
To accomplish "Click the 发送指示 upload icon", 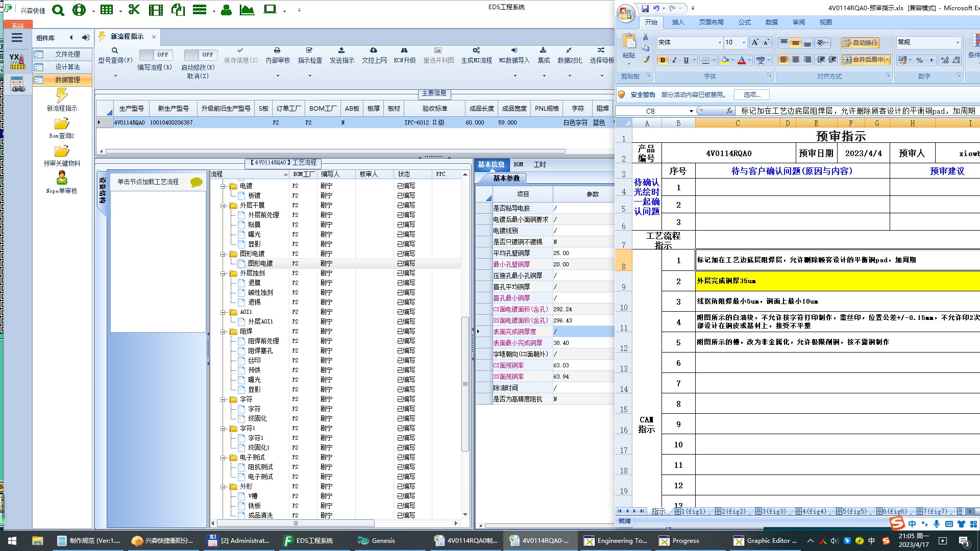I will [x=341, y=51].
